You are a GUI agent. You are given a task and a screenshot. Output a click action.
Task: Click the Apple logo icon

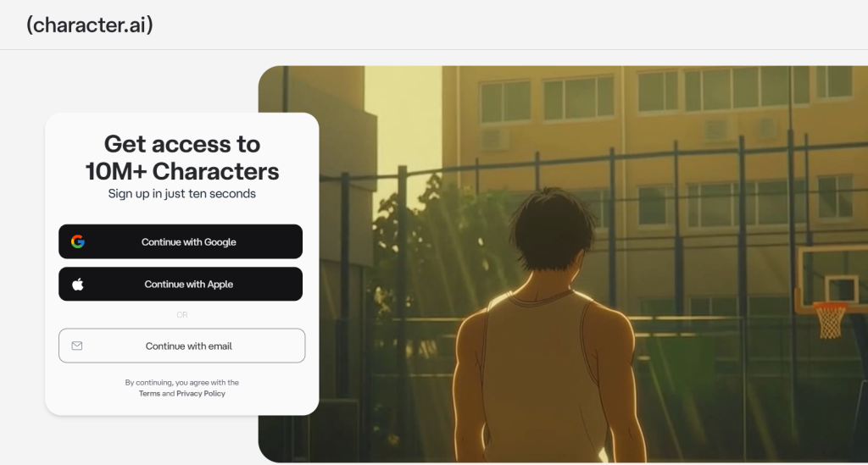click(x=78, y=285)
